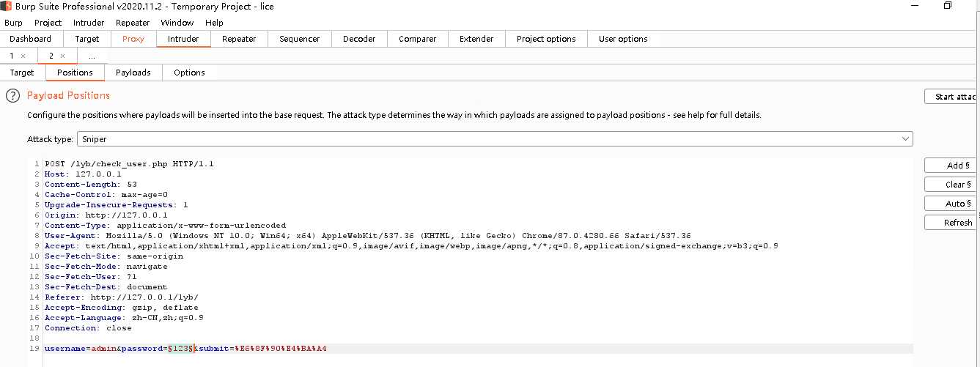The width and height of the screenshot is (980, 367).
Task: Open the Intruder Target sub-tab
Action: pos(22,73)
